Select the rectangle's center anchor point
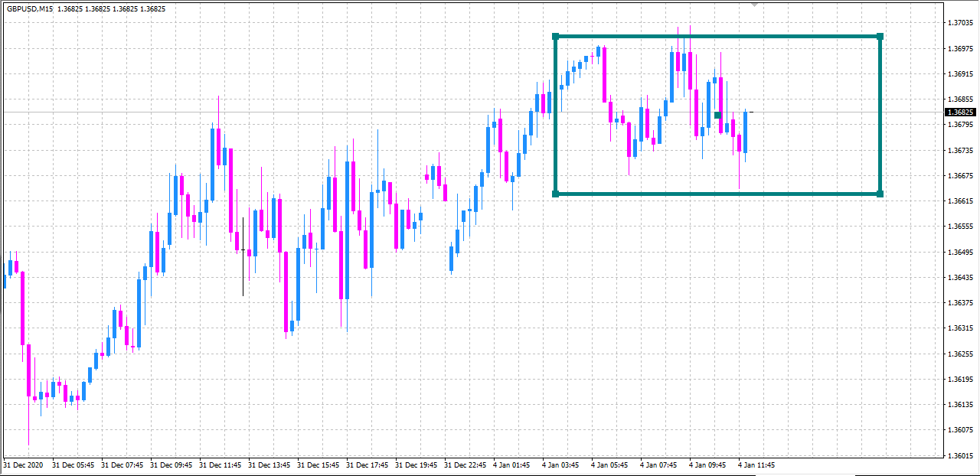The height and width of the screenshot is (476, 980). [718, 115]
